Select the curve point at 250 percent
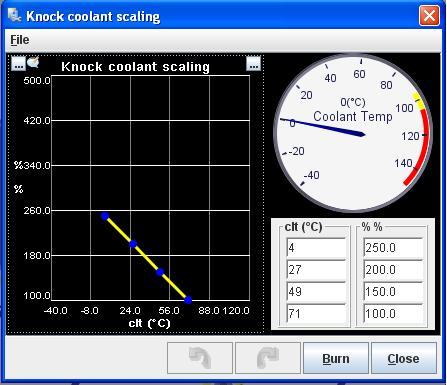Image resolution: width=447 pixels, height=385 pixels. (105, 216)
